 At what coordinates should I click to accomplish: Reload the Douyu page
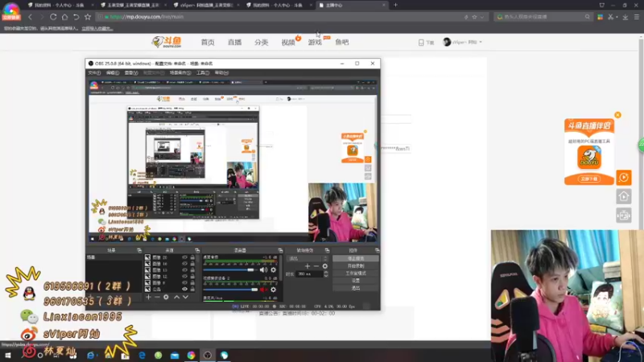point(53,17)
